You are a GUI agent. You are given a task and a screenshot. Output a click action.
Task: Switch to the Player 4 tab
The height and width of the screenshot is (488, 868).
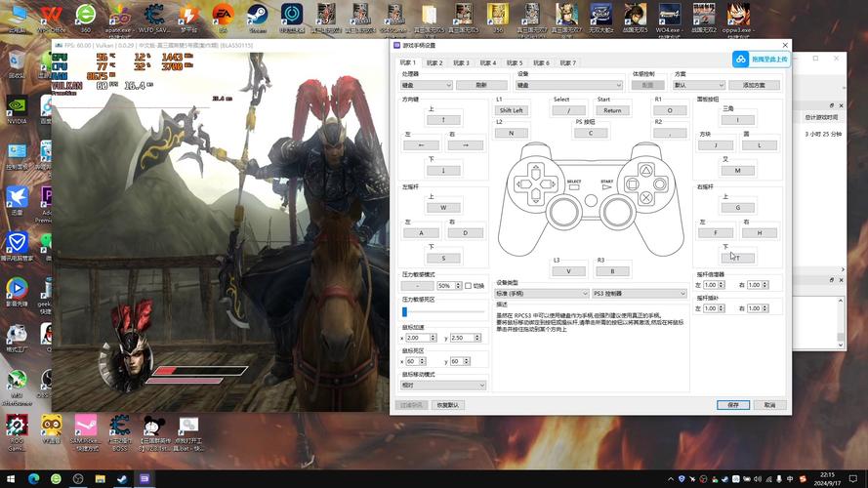pos(487,62)
